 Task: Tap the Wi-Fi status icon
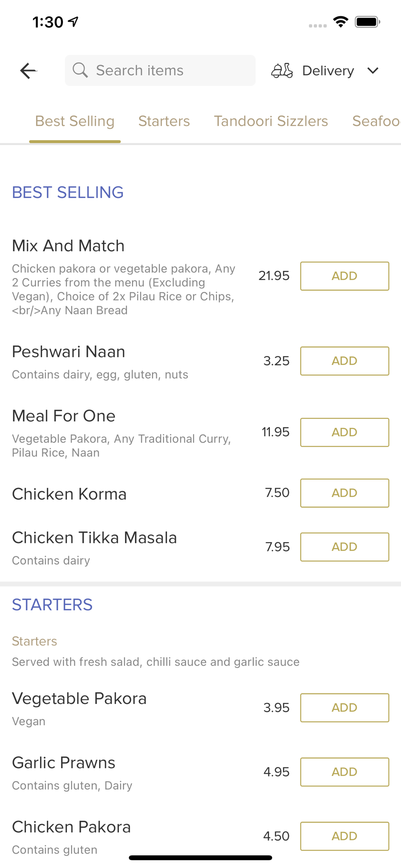pyautogui.click(x=341, y=22)
